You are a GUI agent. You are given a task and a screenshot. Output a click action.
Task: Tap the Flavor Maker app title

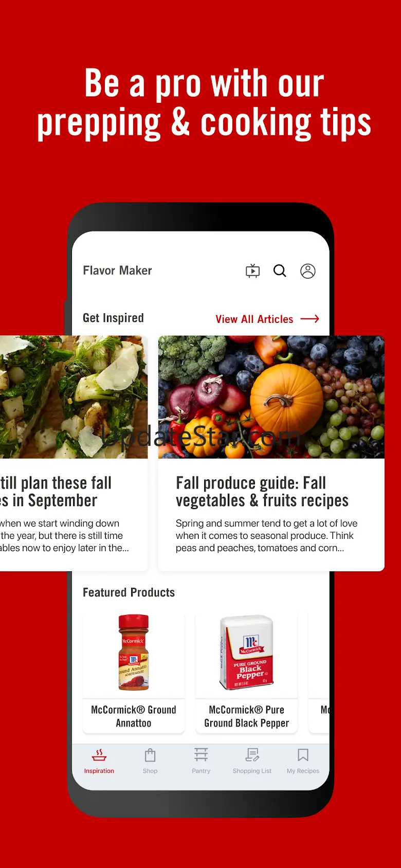(118, 270)
